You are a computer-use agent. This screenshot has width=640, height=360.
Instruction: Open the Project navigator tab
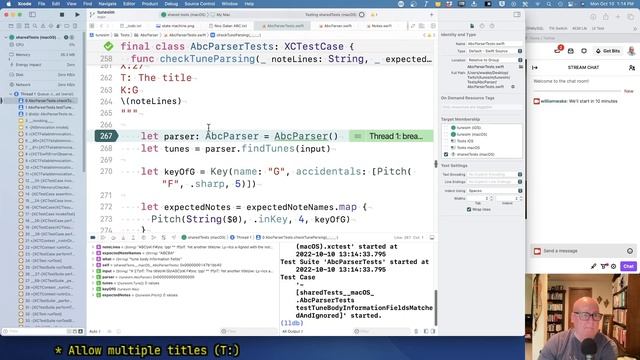coord(11,26)
